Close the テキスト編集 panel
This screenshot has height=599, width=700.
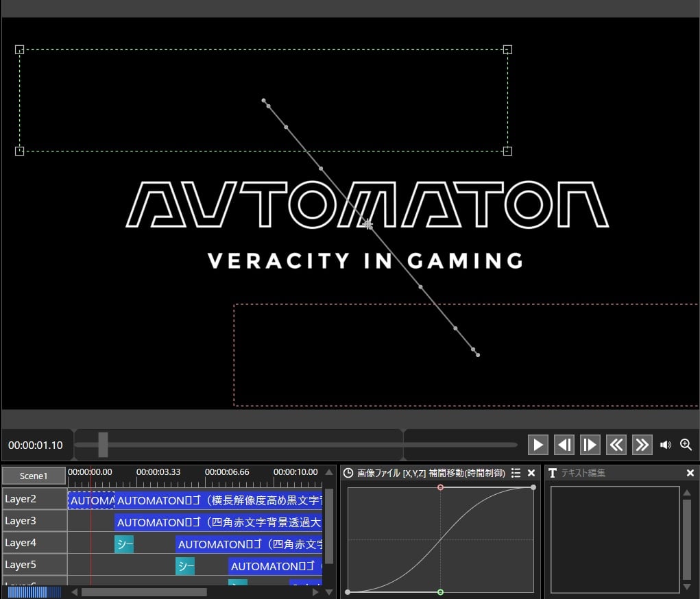pyautogui.click(x=690, y=473)
